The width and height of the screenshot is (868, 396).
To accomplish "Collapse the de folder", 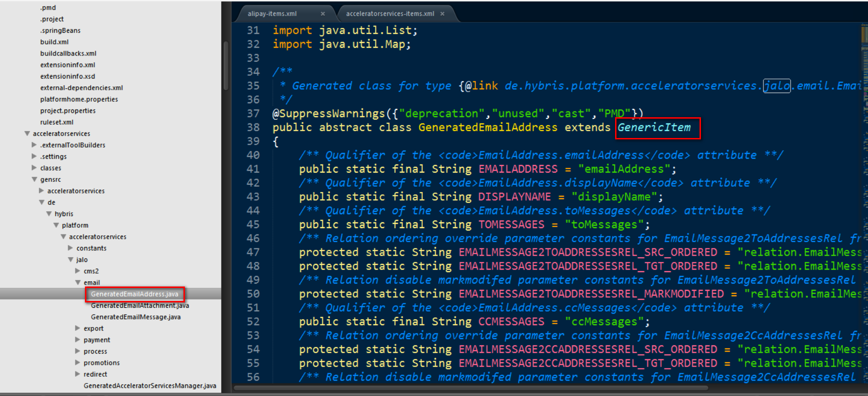I will tap(42, 202).
